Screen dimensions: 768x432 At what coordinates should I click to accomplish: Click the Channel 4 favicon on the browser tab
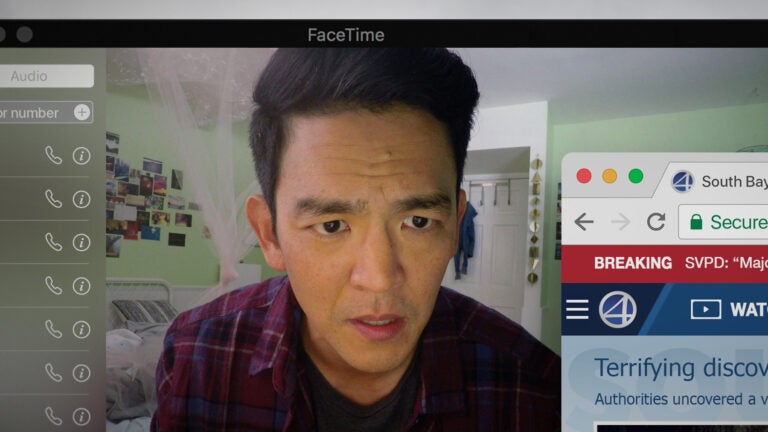(682, 182)
